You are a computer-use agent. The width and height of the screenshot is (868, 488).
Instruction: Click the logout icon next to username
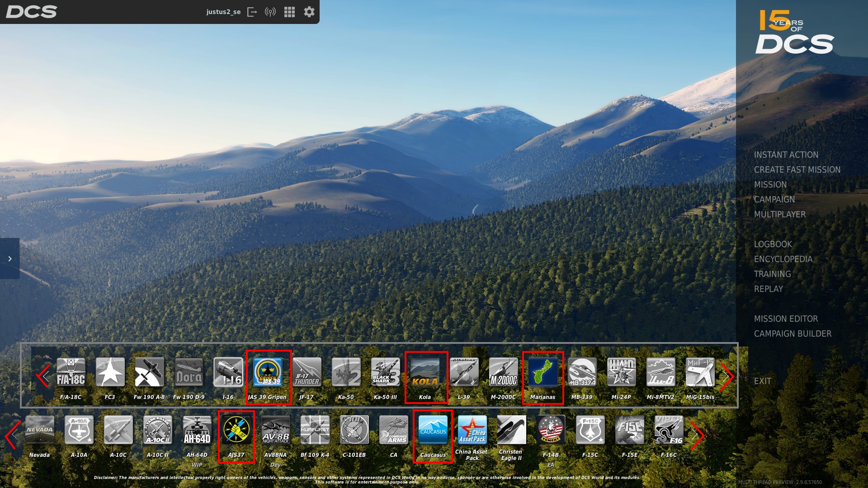[252, 12]
